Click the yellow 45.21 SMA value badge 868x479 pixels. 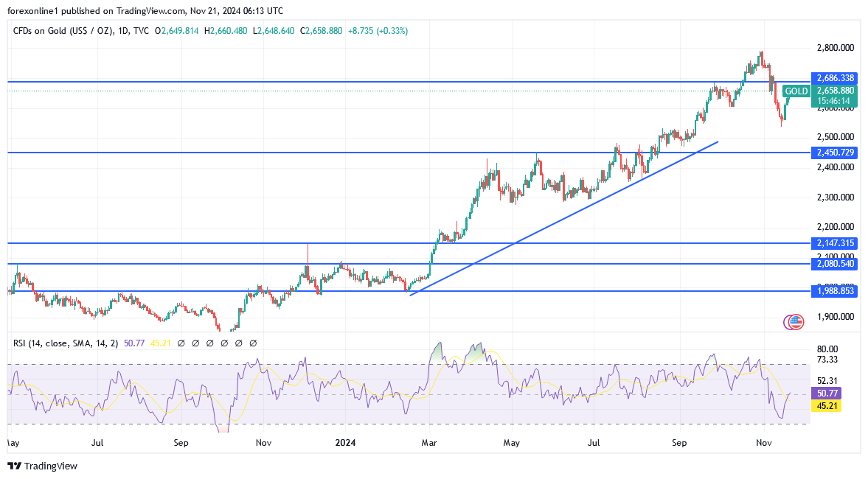(x=830, y=406)
